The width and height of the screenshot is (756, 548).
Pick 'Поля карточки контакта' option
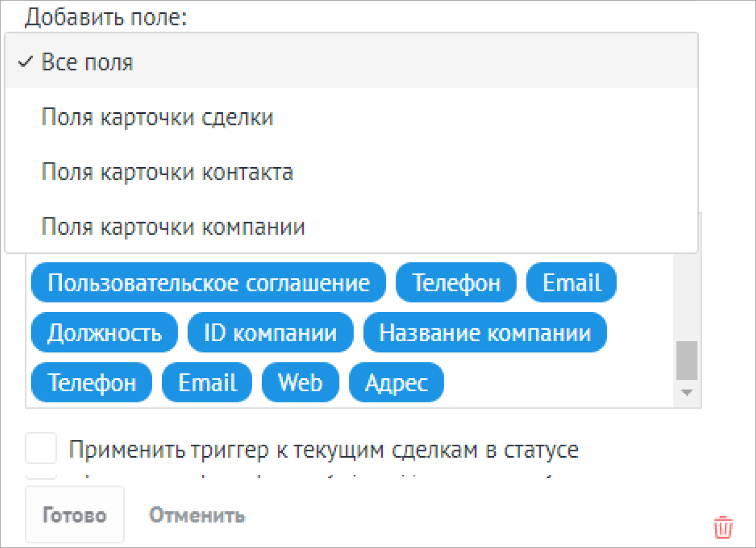pyautogui.click(x=351, y=172)
